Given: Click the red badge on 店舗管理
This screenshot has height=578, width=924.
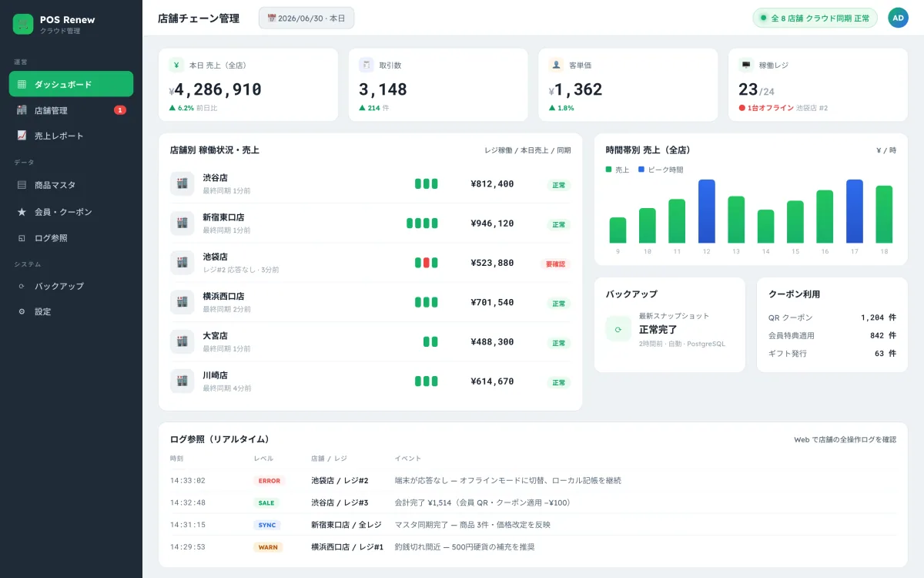Looking at the screenshot, I should tap(120, 110).
